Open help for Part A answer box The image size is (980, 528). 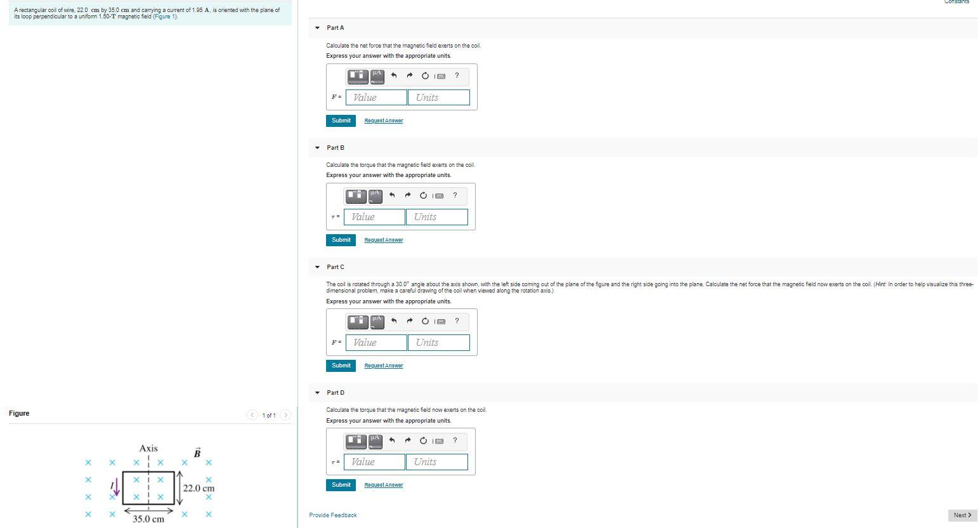(x=457, y=76)
